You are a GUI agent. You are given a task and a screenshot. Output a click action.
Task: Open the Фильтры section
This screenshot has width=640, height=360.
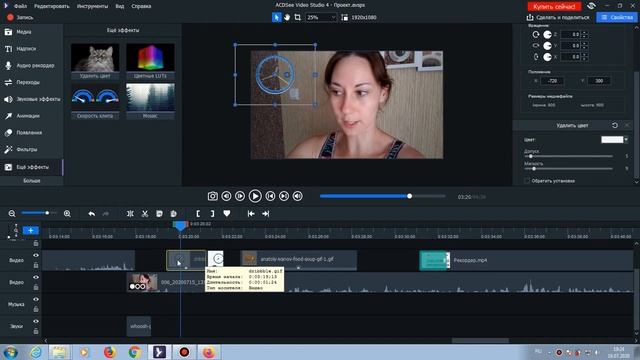pyautogui.click(x=31, y=149)
